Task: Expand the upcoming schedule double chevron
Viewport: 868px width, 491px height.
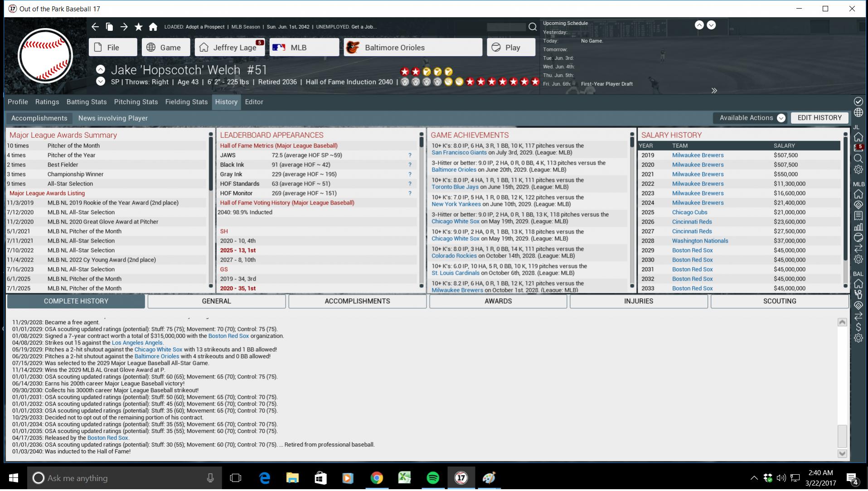Action: pyautogui.click(x=714, y=91)
